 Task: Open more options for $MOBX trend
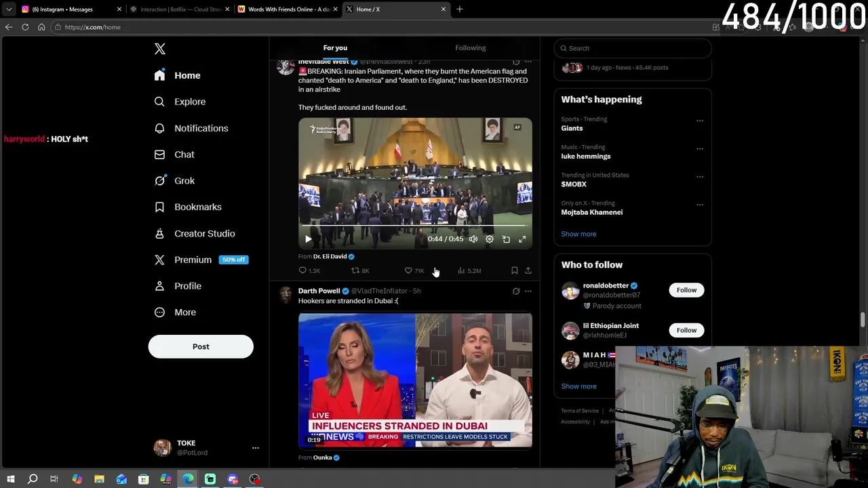click(x=700, y=176)
